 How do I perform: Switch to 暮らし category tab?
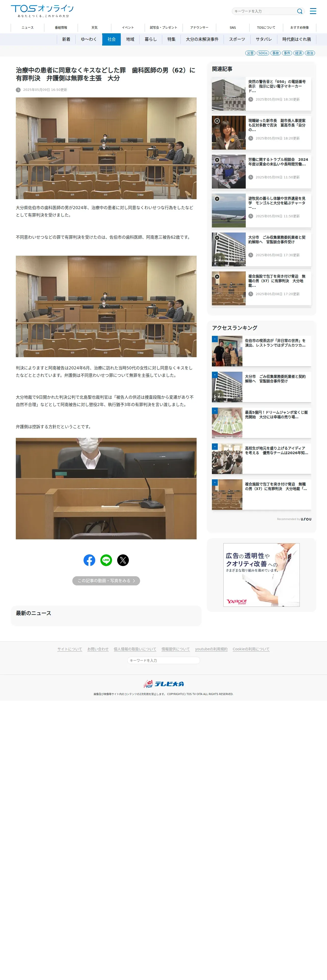click(x=151, y=39)
